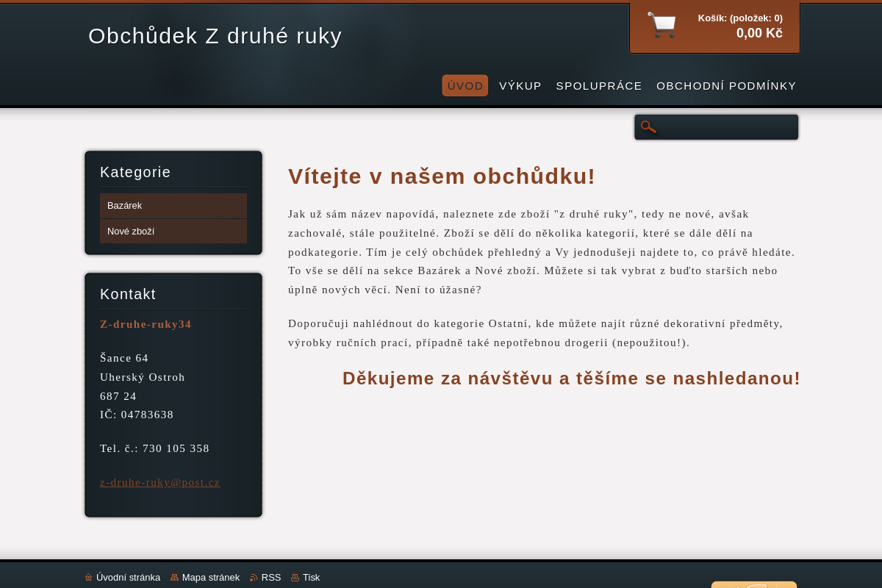Click the magnifier icon in the search bar

pyautogui.click(x=648, y=126)
